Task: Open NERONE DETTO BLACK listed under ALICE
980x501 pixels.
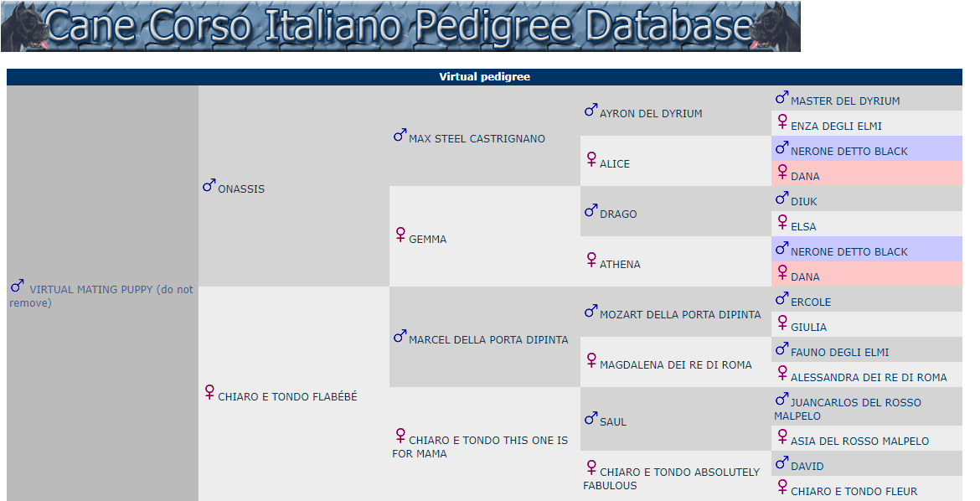Action: pyautogui.click(x=848, y=152)
